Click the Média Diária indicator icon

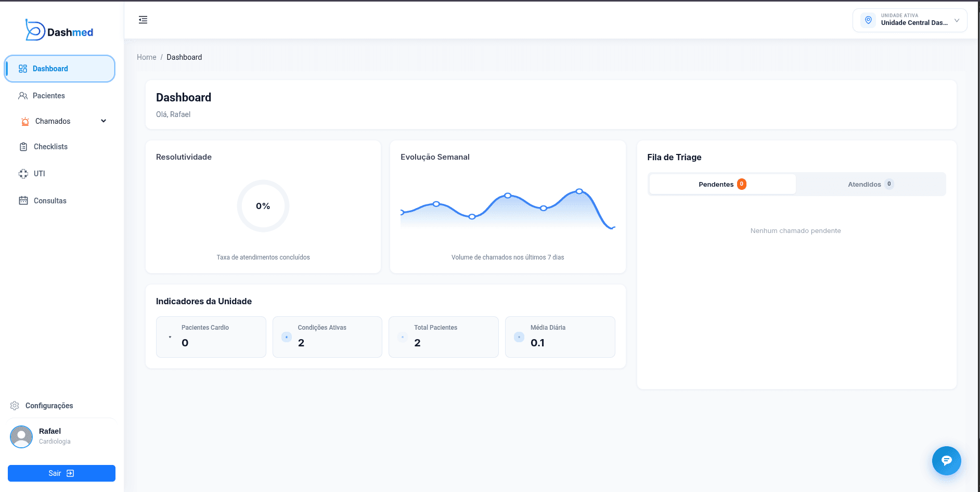click(519, 337)
